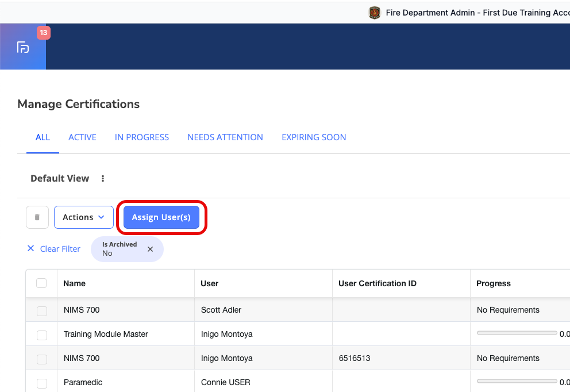This screenshot has height=392, width=570.
Task: Click the trash delete icon button
Action: pos(37,217)
